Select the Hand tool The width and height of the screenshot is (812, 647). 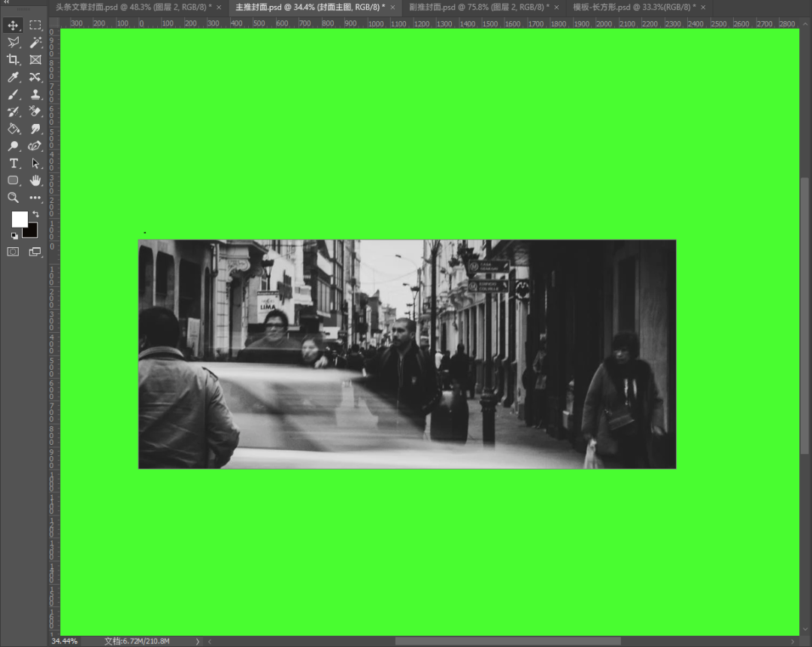[x=35, y=180]
